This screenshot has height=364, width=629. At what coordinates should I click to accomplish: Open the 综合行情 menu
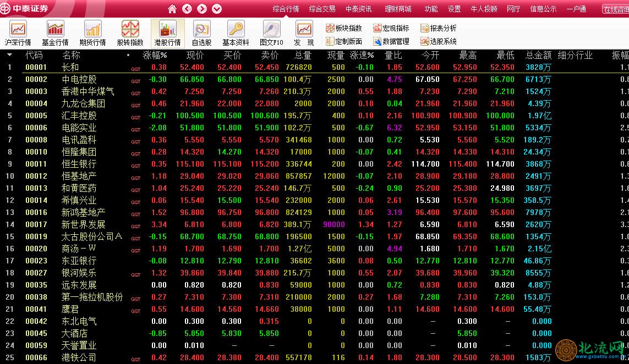tap(286, 9)
